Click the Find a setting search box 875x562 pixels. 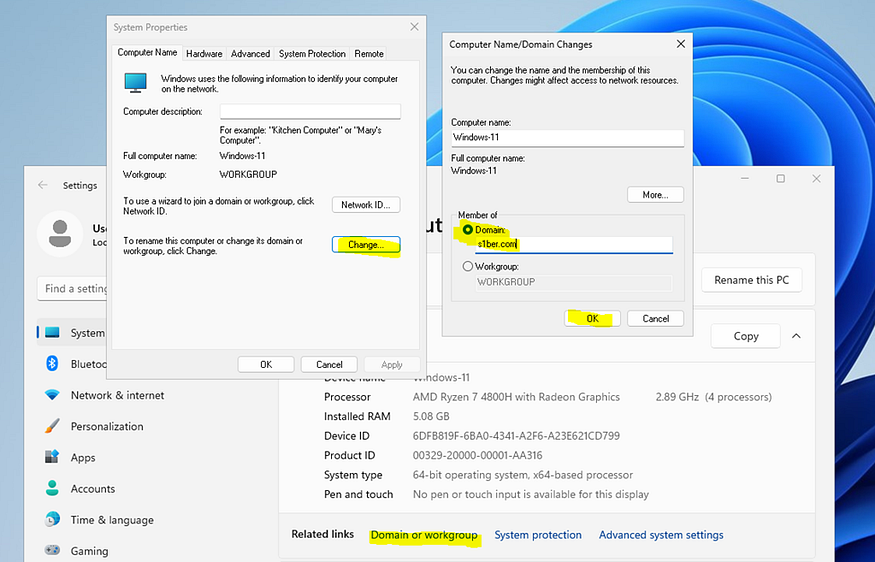(x=73, y=289)
